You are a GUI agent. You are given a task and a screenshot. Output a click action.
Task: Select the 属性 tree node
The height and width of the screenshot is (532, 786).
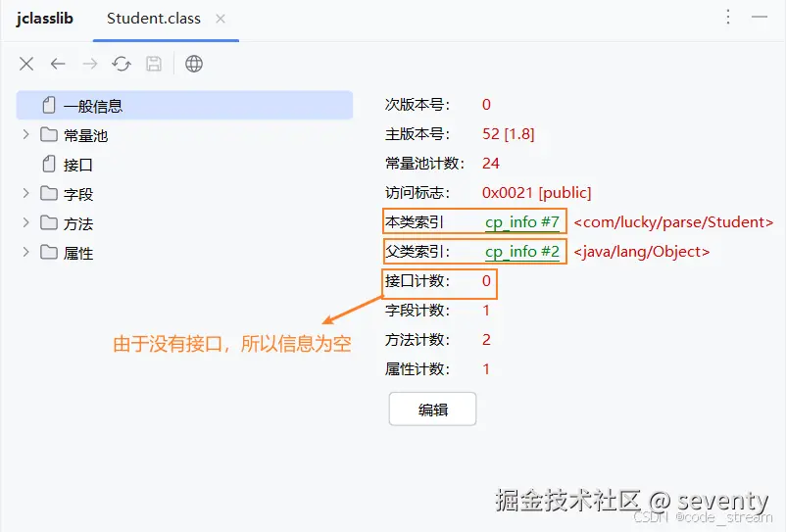coord(78,253)
